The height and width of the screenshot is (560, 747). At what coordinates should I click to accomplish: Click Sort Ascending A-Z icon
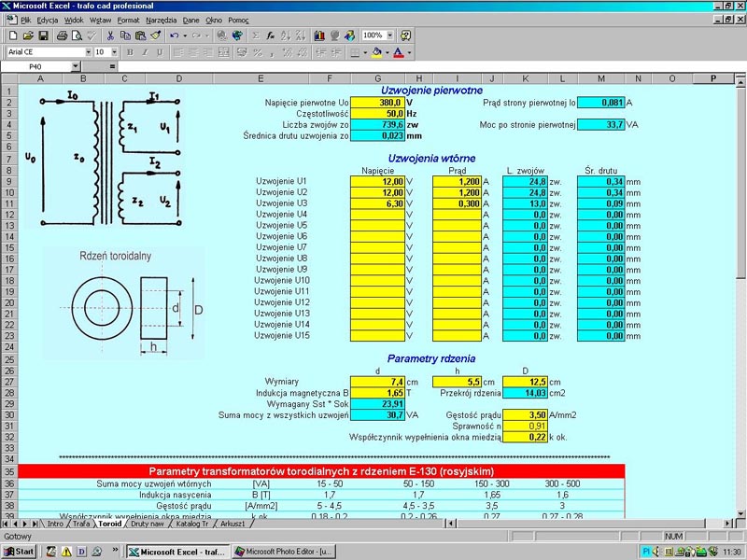[x=285, y=35]
